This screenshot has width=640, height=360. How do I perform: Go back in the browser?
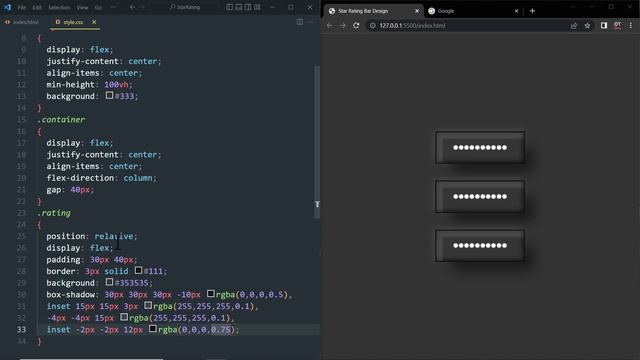pos(329,25)
